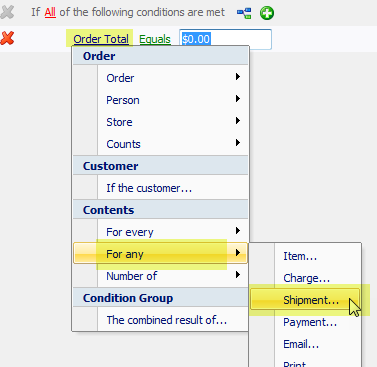
Task: Choose 'Payment...' in the submenu
Action: pyautogui.click(x=305, y=322)
